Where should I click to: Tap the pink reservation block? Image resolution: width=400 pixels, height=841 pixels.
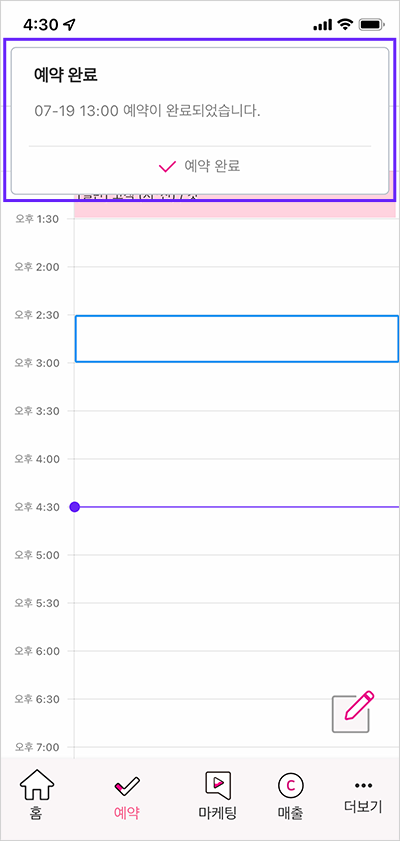pyautogui.click(x=234, y=205)
